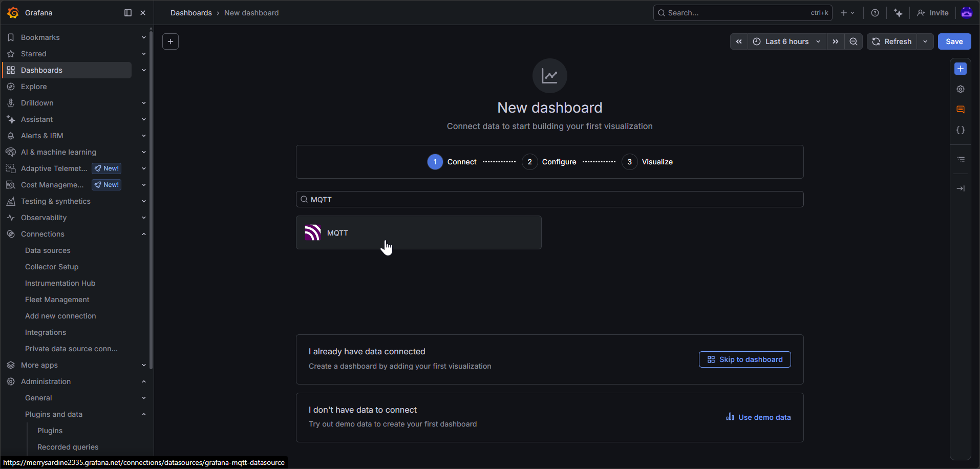Viewport: 980px width, 469px height.
Task: Close the navigation menu with X
Action: click(x=143, y=13)
